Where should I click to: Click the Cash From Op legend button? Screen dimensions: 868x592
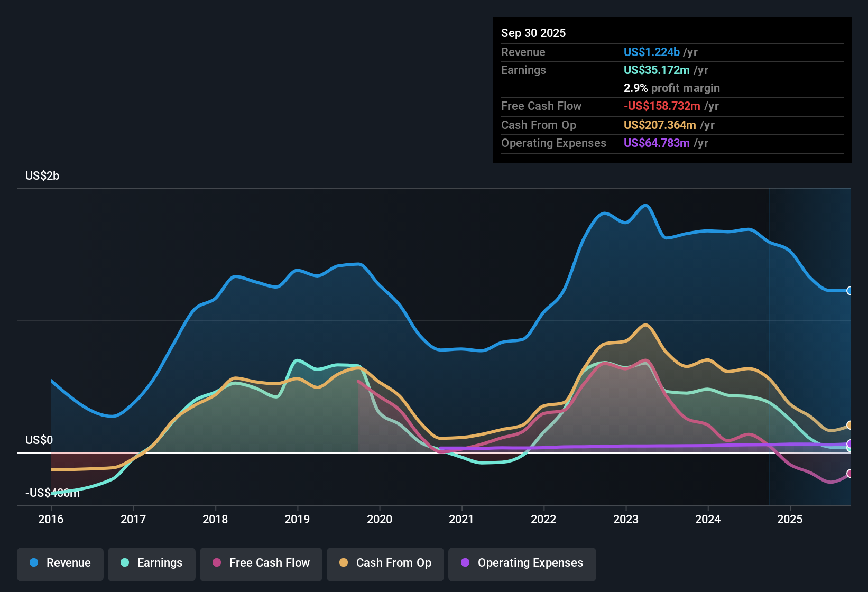(385, 563)
